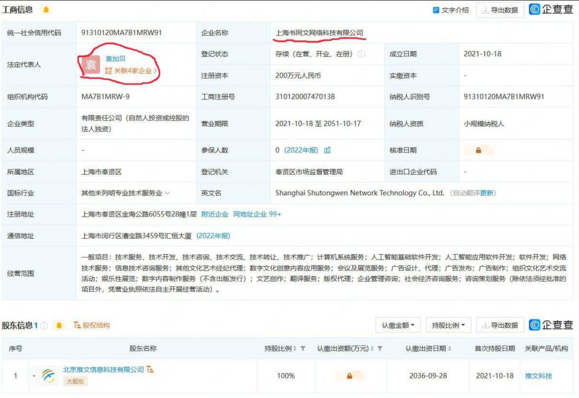Click the organization code MA7B1MRW-9

pyautogui.click(x=105, y=97)
